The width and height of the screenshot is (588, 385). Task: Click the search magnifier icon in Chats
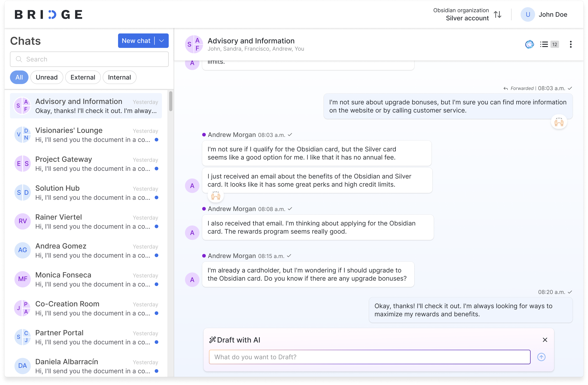point(19,59)
